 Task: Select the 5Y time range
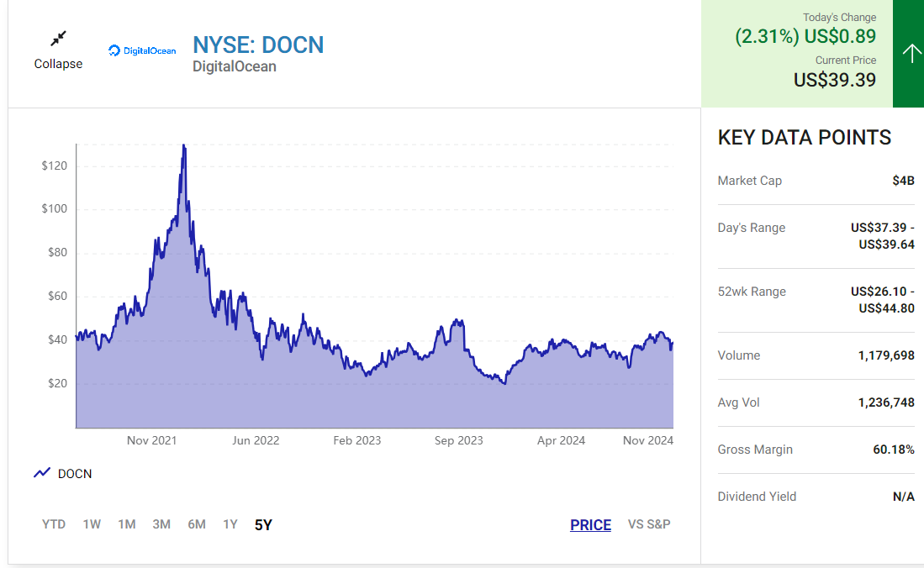263,525
